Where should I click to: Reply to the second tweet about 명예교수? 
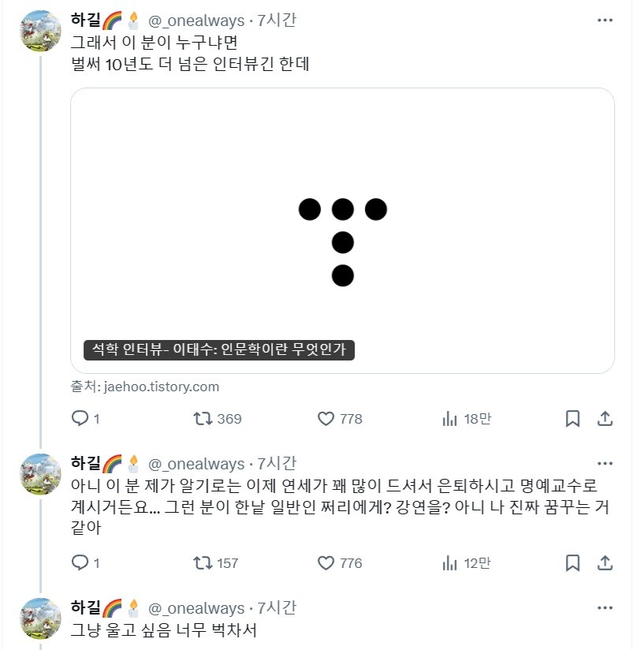coord(80,563)
